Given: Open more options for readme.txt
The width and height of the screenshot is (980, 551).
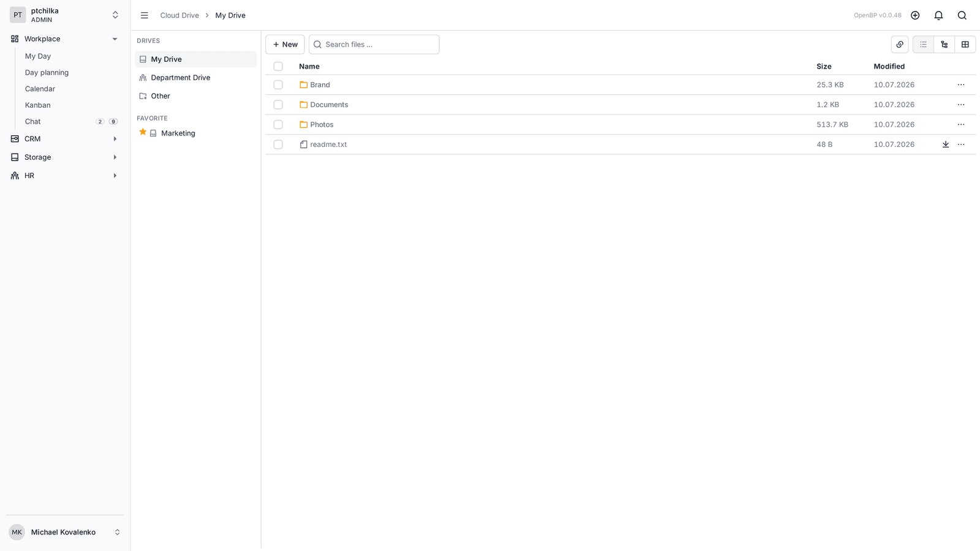Looking at the screenshot, I should (x=961, y=144).
